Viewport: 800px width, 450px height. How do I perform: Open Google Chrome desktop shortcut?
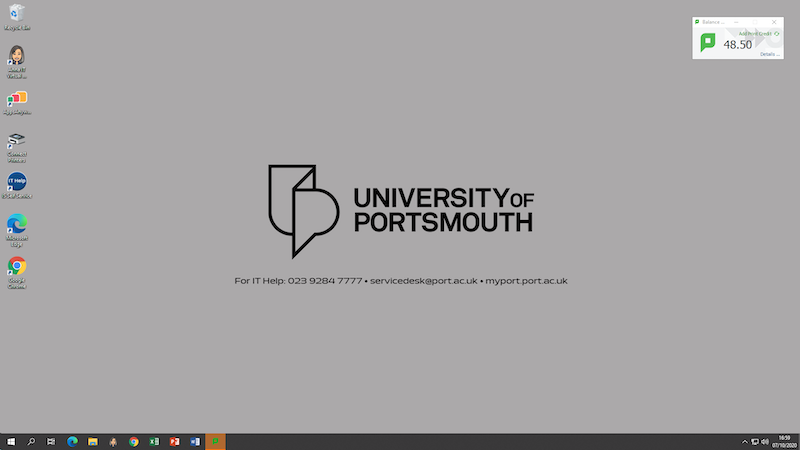pyautogui.click(x=17, y=272)
